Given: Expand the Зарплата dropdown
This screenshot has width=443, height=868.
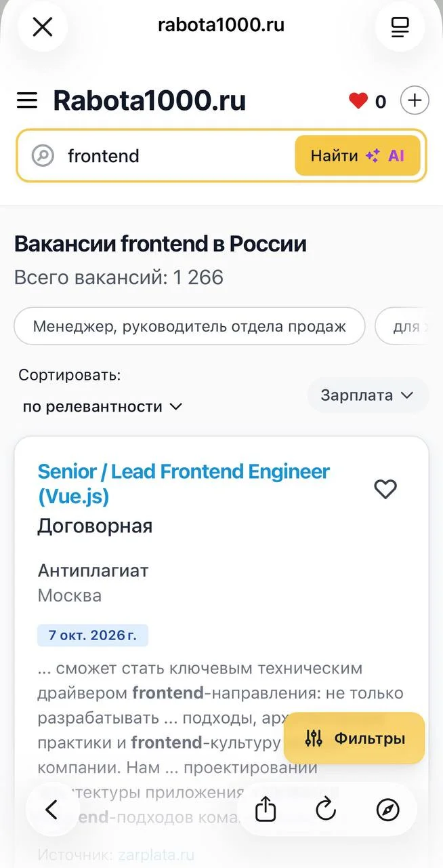Looking at the screenshot, I should click(x=368, y=395).
